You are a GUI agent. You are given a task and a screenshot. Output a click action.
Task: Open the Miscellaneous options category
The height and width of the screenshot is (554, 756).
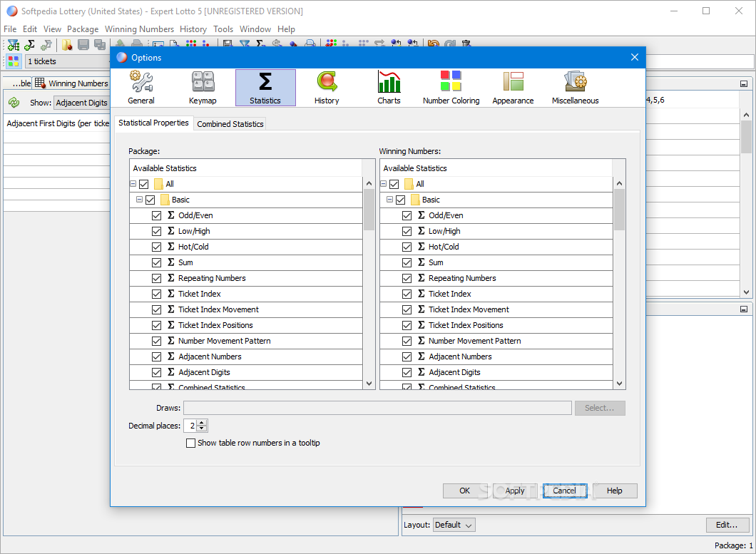tap(575, 87)
